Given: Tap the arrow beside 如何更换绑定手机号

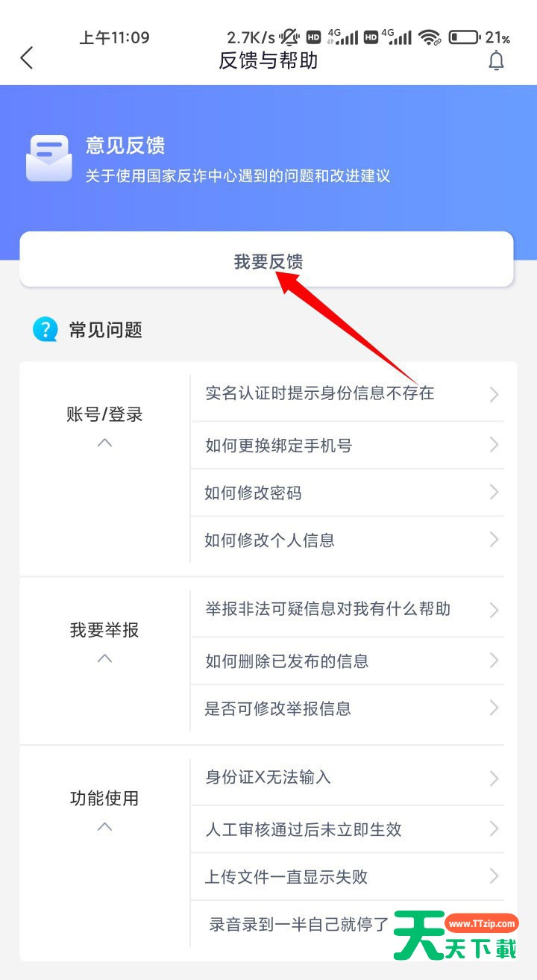Looking at the screenshot, I should coord(494,446).
